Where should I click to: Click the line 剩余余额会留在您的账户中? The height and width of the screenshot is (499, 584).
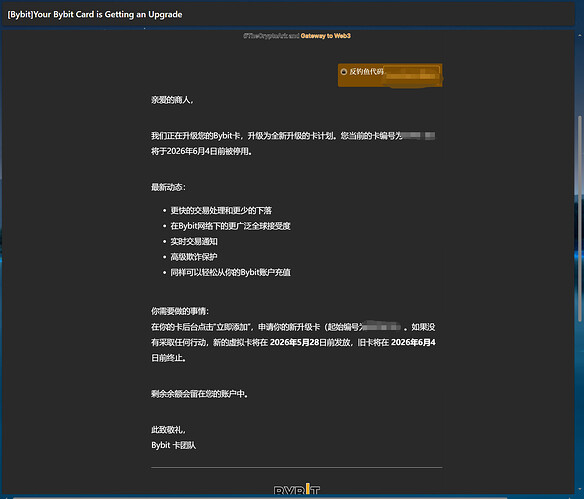(x=199, y=394)
